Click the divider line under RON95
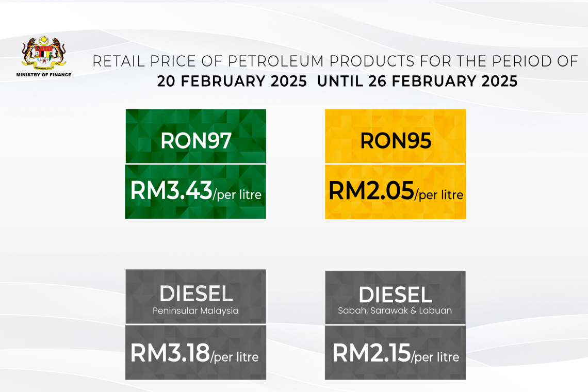 click(395, 164)
